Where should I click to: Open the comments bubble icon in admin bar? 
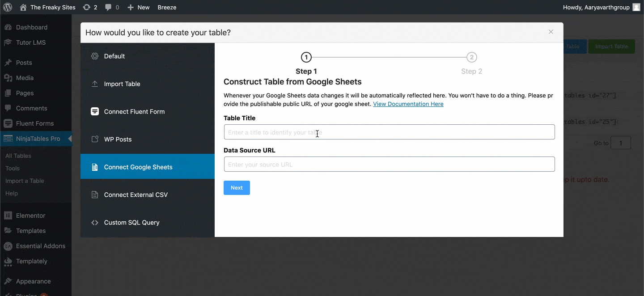pyautogui.click(x=108, y=8)
